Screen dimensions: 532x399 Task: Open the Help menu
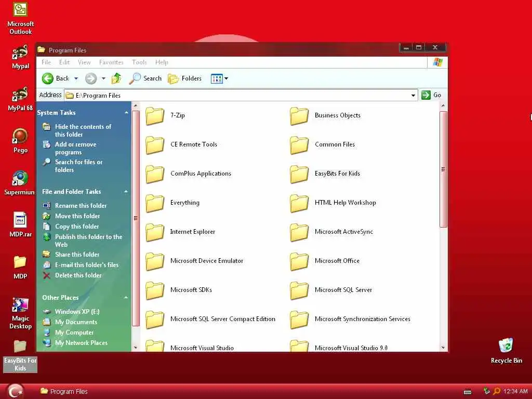point(162,62)
